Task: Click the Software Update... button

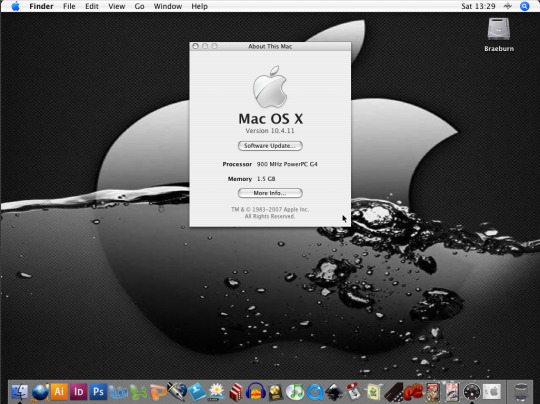Action: click(x=270, y=146)
